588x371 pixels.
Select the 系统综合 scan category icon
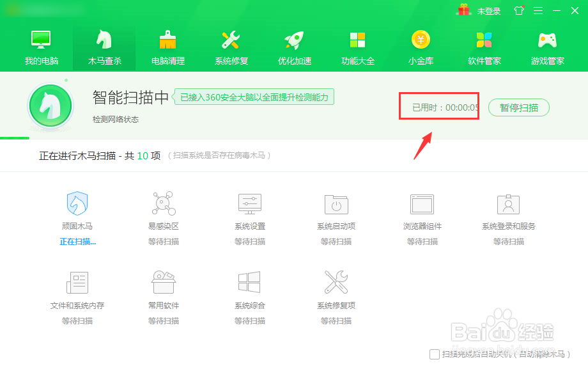249,283
